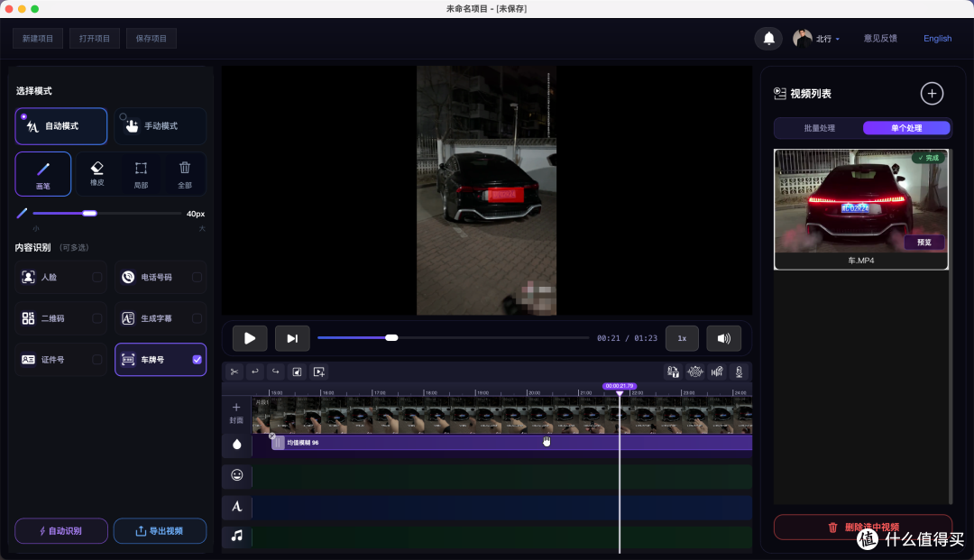Open the notification bell
The height and width of the screenshot is (560, 974).
point(768,39)
